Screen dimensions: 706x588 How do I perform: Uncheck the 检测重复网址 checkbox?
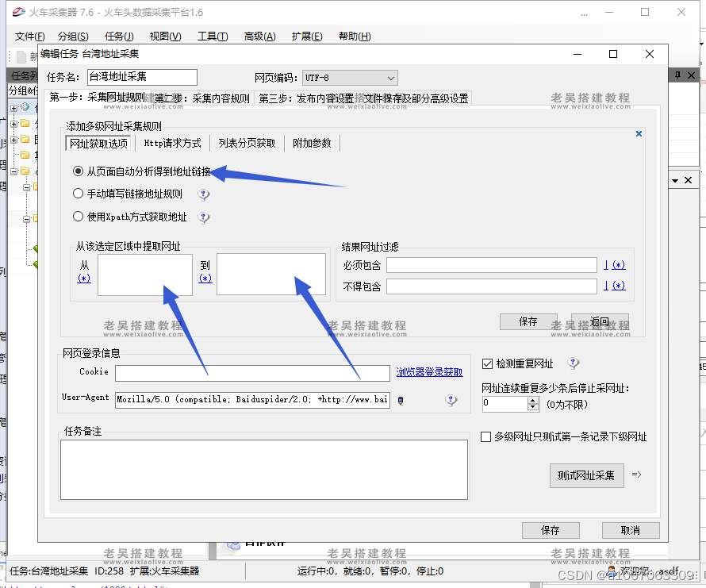point(488,363)
